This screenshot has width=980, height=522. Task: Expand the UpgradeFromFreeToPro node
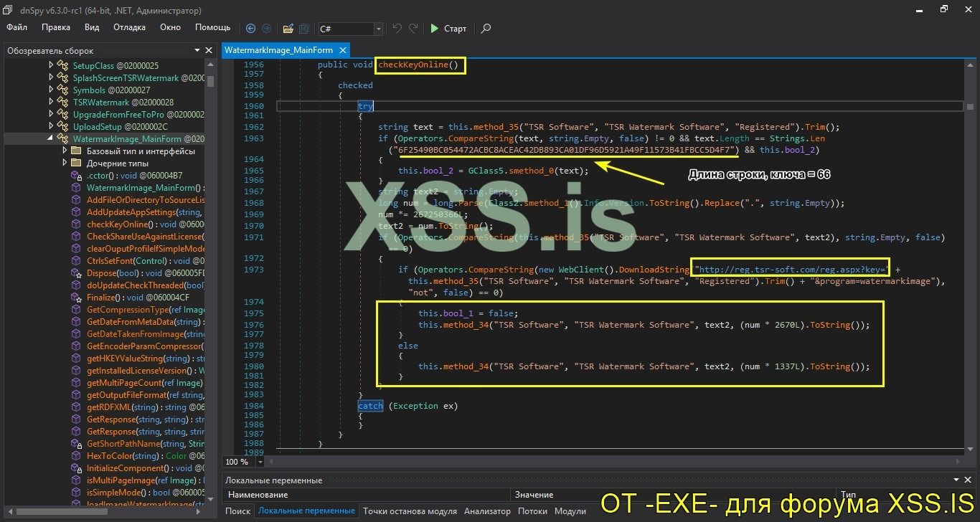51,115
